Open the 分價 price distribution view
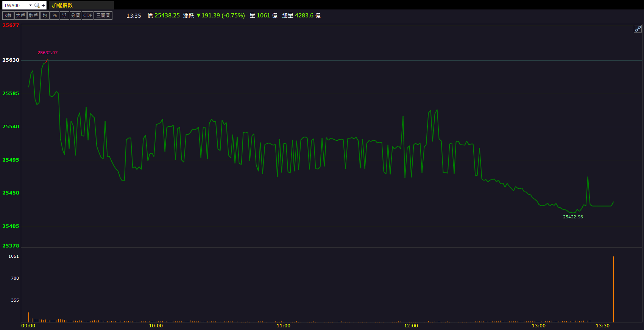The height and width of the screenshot is (330, 644). tap(75, 16)
